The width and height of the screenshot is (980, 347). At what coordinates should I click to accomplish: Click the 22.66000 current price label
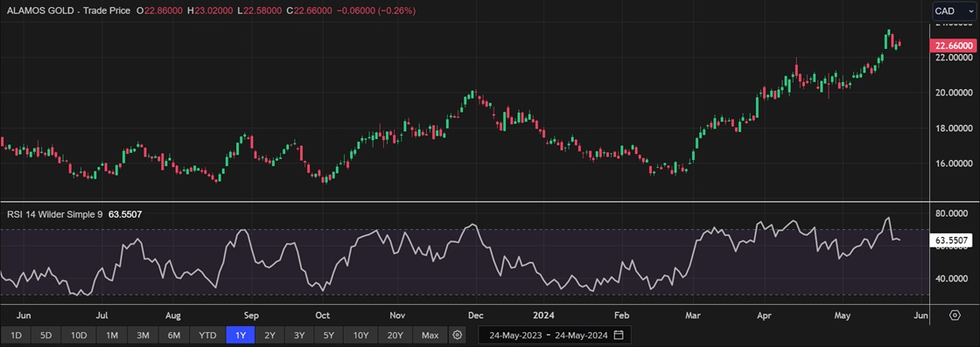pyautogui.click(x=953, y=45)
